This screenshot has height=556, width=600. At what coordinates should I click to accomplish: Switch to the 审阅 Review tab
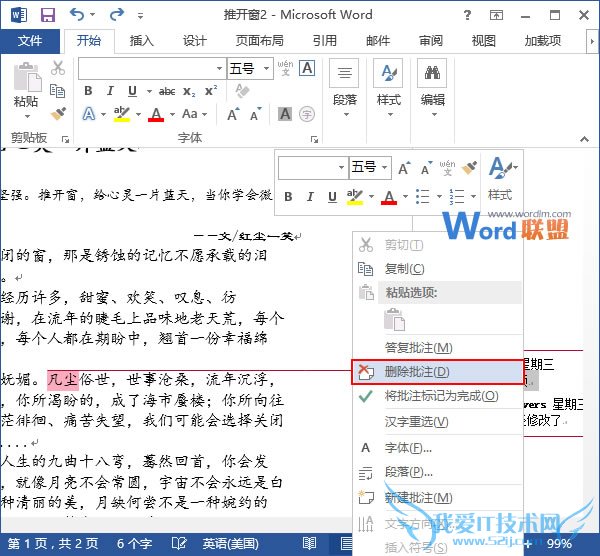430,41
